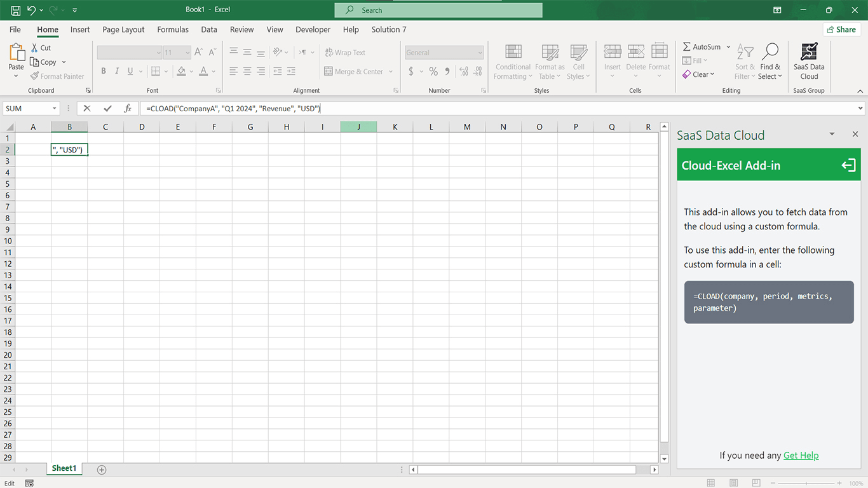The image size is (868, 488).
Task: Click the Share button
Action: (x=842, y=29)
